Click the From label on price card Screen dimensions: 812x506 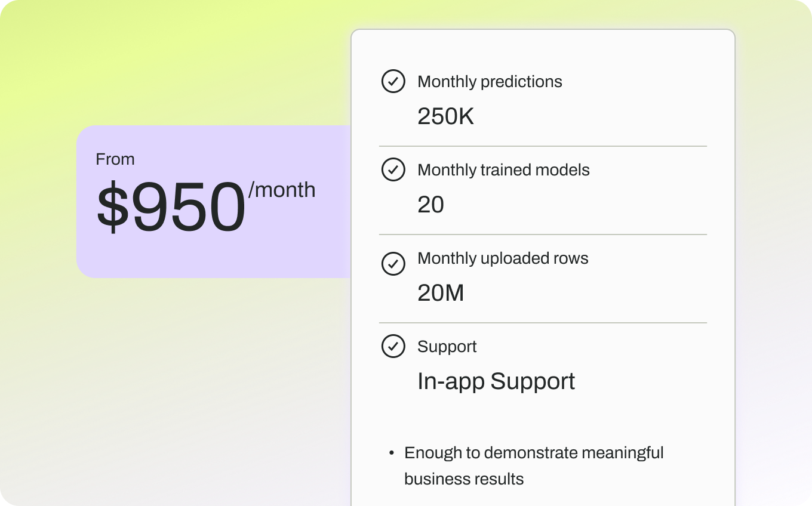115,159
